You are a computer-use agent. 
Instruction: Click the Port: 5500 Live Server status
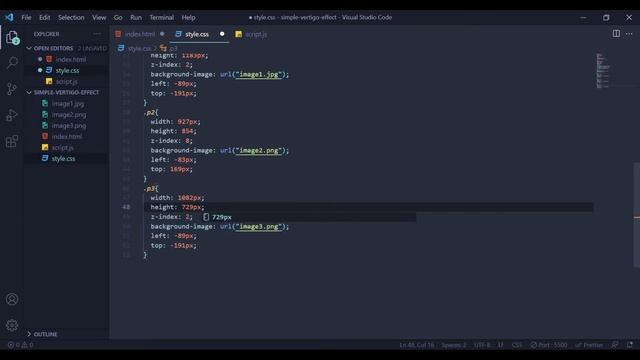(x=549, y=345)
